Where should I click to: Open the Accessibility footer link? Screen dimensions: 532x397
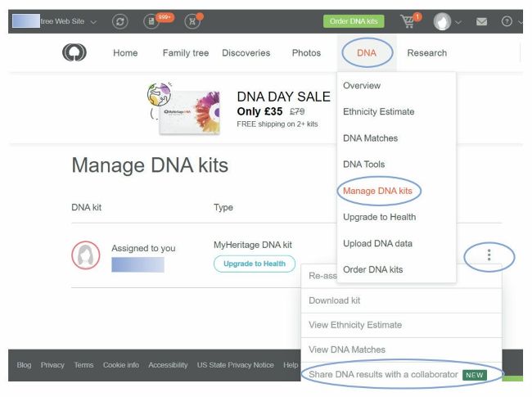[x=168, y=365]
